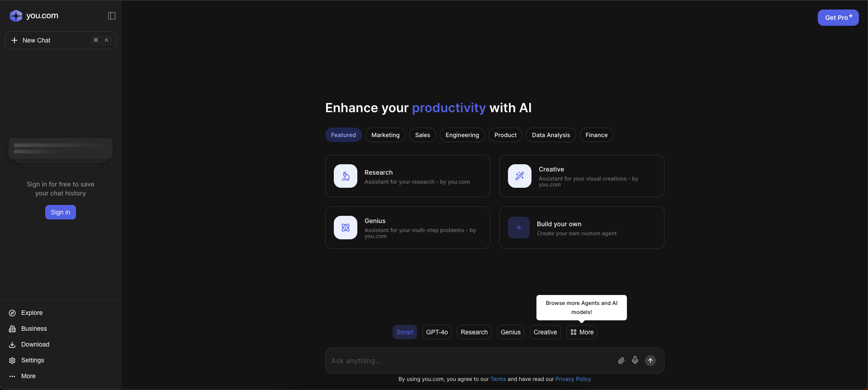Click 'Create your own custom agent' text

[x=577, y=233]
